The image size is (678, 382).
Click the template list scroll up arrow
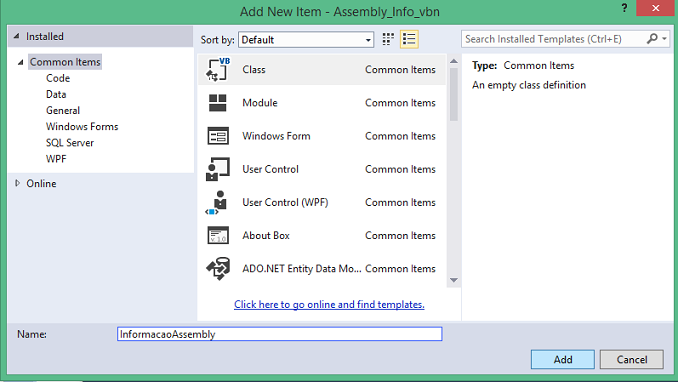pyautogui.click(x=454, y=61)
